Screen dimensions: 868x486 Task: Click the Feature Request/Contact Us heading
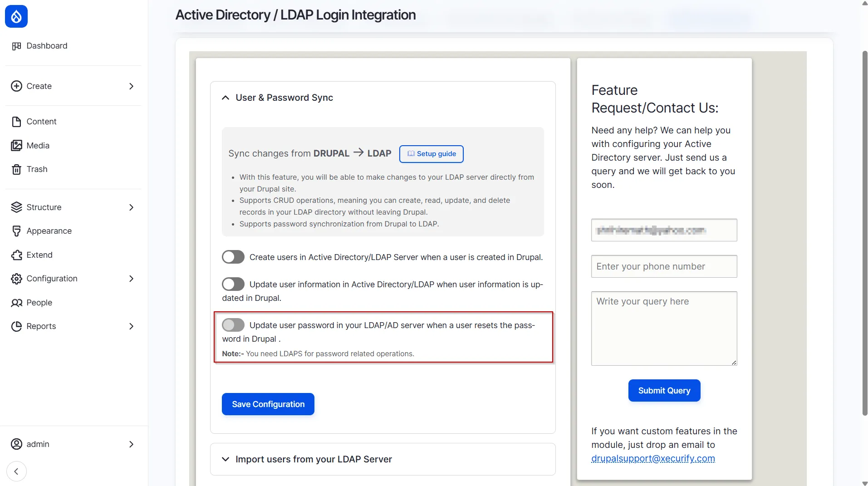pyautogui.click(x=655, y=99)
